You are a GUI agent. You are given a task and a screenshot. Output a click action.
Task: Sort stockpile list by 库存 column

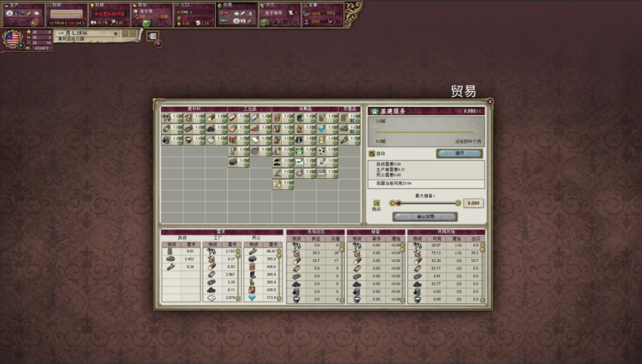click(376, 239)
